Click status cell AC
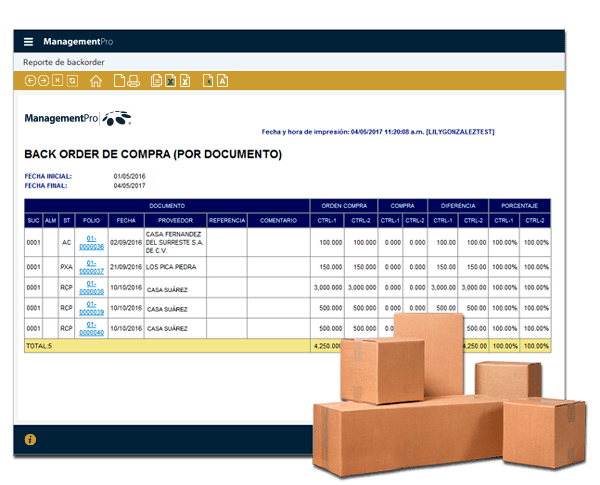 tap(67, 242)
